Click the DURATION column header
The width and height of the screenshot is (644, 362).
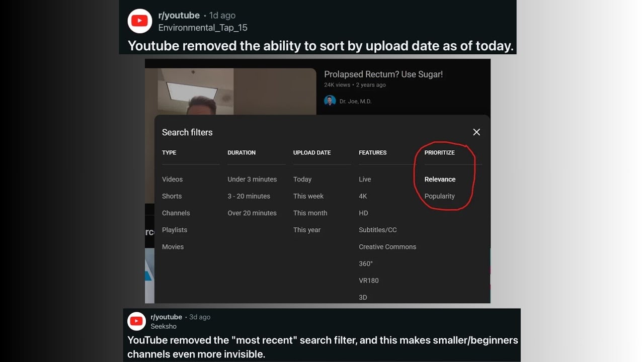click(242, 153)
